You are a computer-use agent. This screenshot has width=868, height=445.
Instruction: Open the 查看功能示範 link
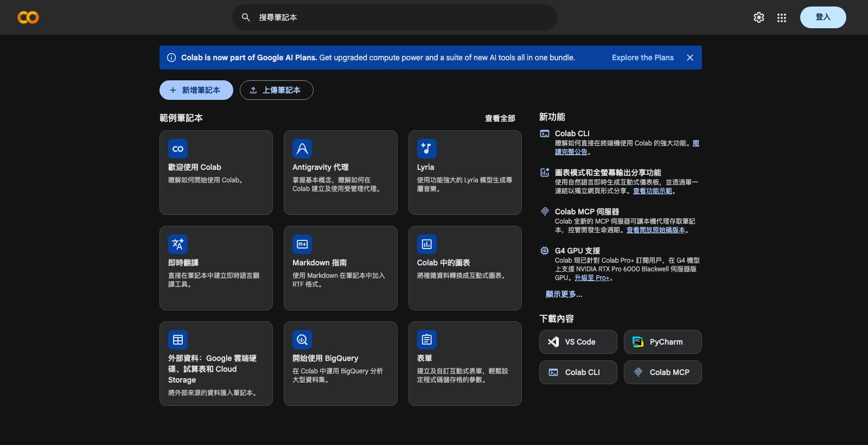tap(653, 191)
